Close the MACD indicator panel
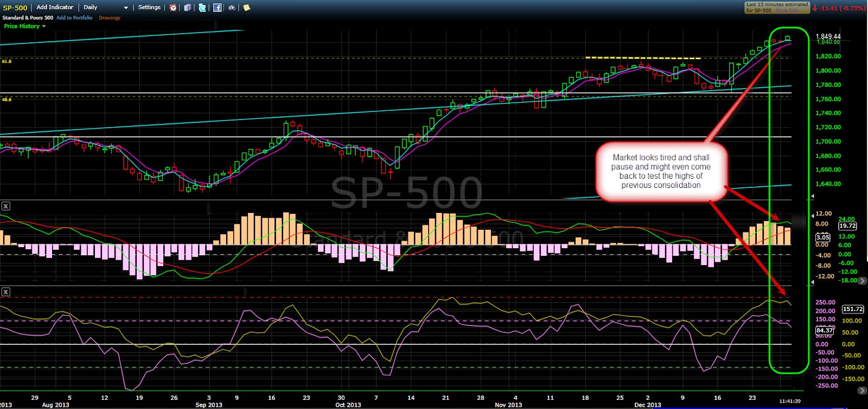 click(5, 206)
